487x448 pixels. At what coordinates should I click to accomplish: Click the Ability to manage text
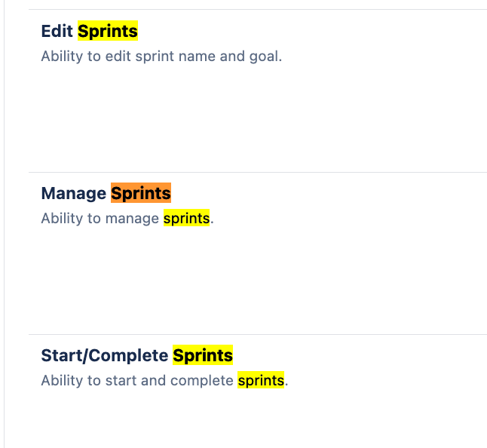[x=100, y=219]
